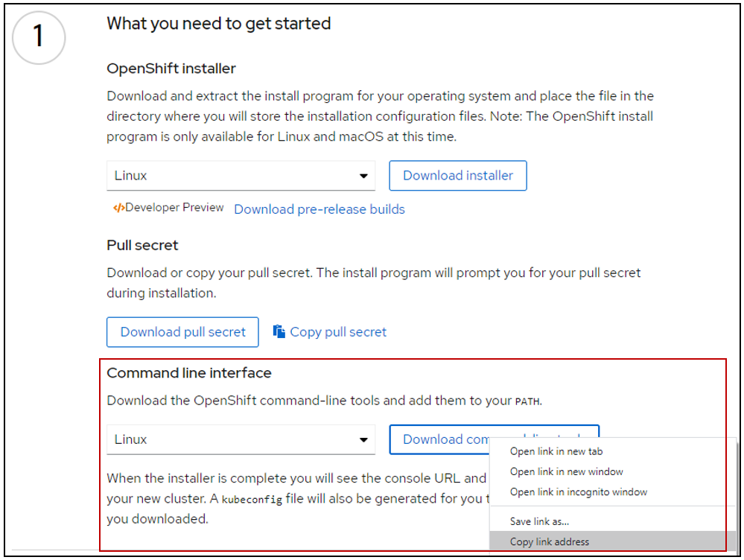Click the step 1 circle indicator

pos(39,37)
